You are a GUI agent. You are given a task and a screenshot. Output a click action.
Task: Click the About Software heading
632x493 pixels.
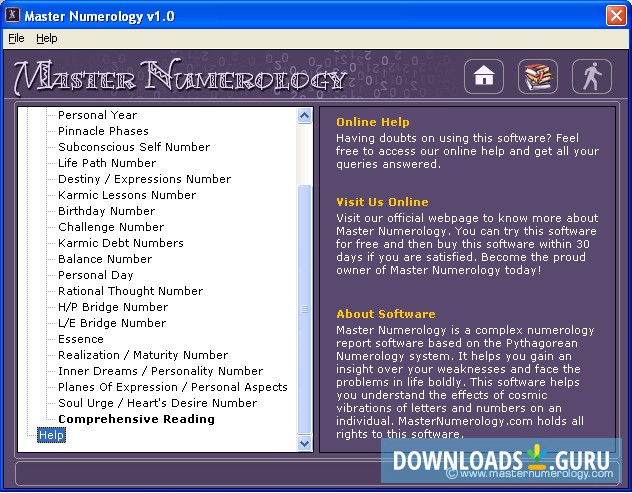(386, 314)
